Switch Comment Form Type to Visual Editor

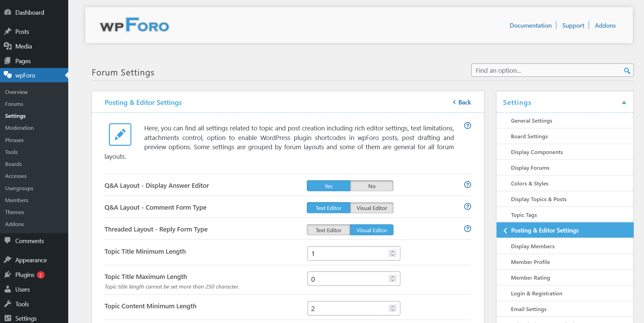tap(372, 208)
